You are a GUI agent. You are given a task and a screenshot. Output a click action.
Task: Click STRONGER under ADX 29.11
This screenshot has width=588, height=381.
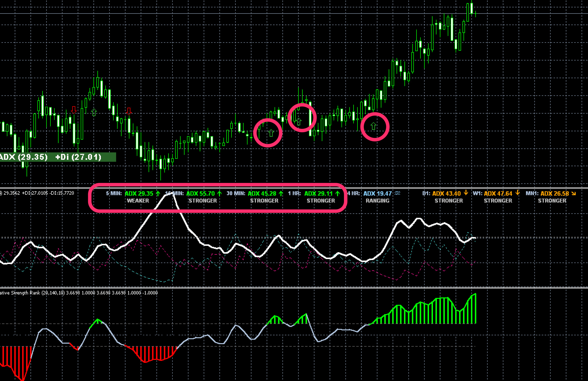321,201
